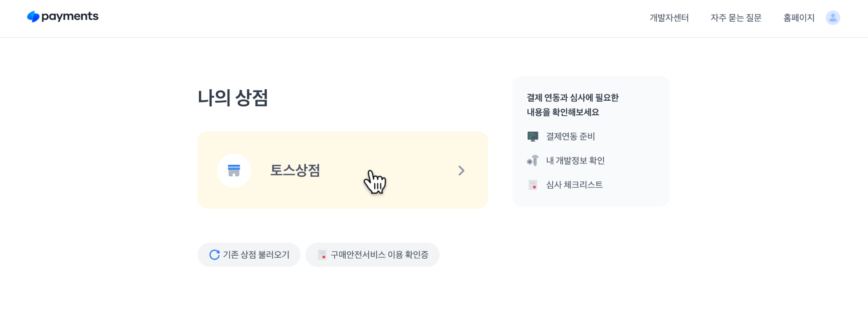
Task: Click the document icon beside 심사 체크리스트
Action: pos(533,185)
